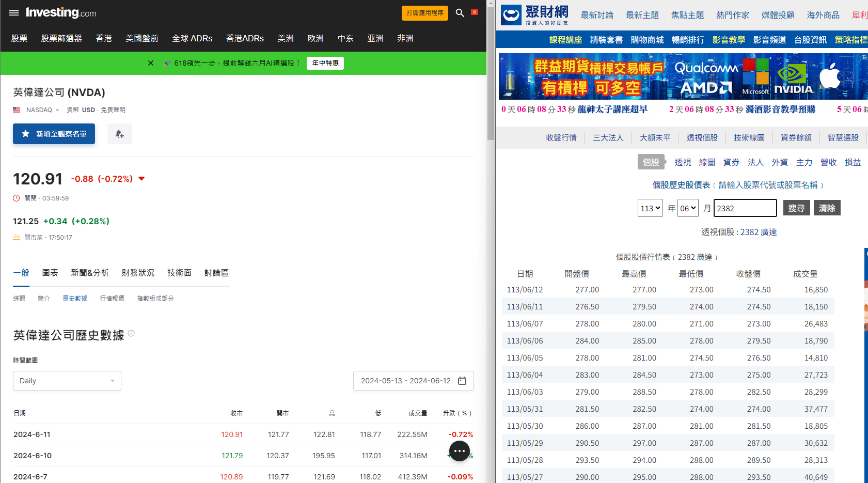Select the 營收 tab
868x483 pixels.
tap(828, 162)
